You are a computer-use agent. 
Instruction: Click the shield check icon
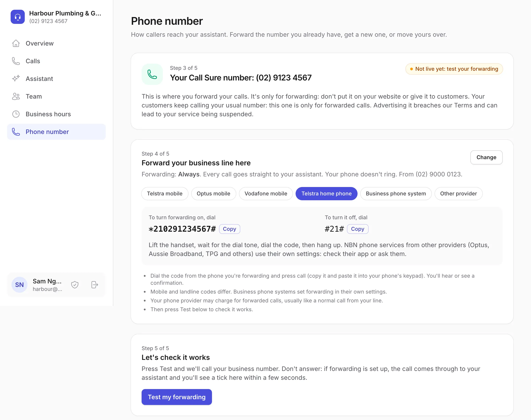click(75, 285)
